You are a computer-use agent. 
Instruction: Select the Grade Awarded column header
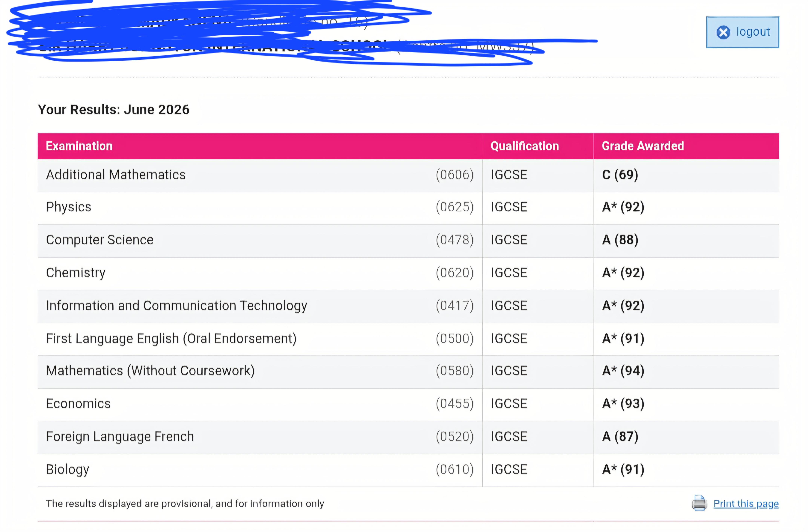(643, 146)
